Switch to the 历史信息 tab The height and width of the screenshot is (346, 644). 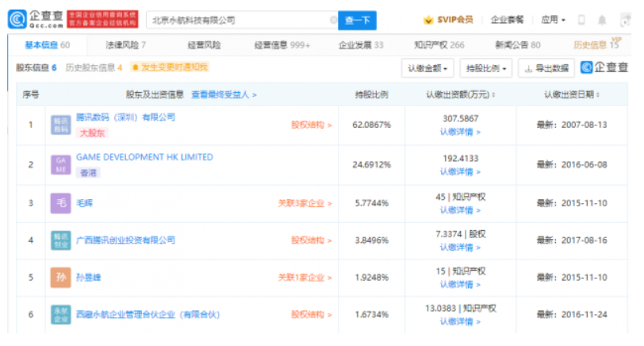[596, 44]
